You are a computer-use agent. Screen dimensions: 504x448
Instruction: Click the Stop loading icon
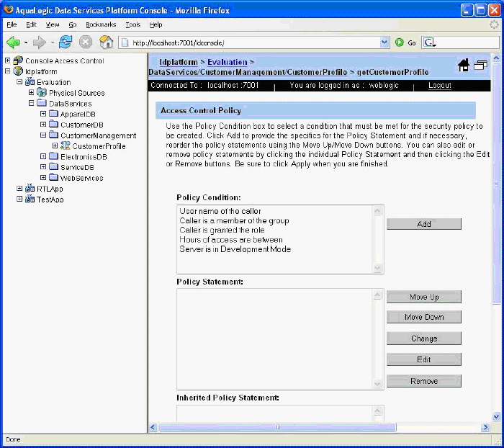(x=86, y=42)
